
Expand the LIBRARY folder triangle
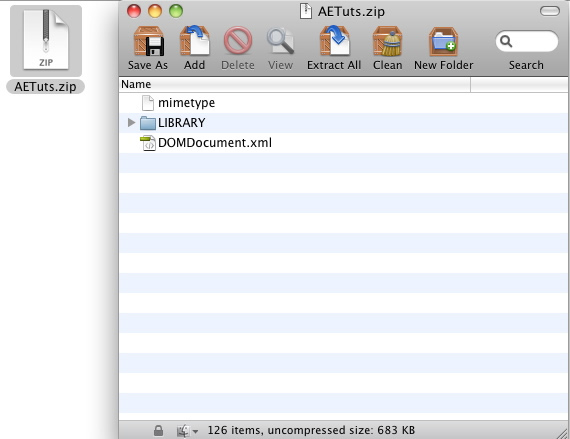pyautogui.click(x=131, y=123)
